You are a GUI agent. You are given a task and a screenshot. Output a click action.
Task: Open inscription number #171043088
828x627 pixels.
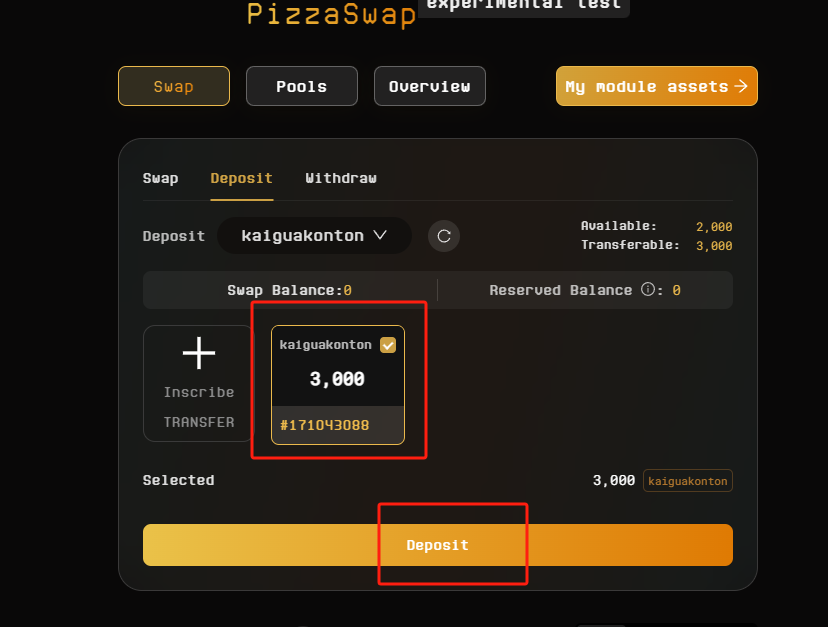click(324, 425)
